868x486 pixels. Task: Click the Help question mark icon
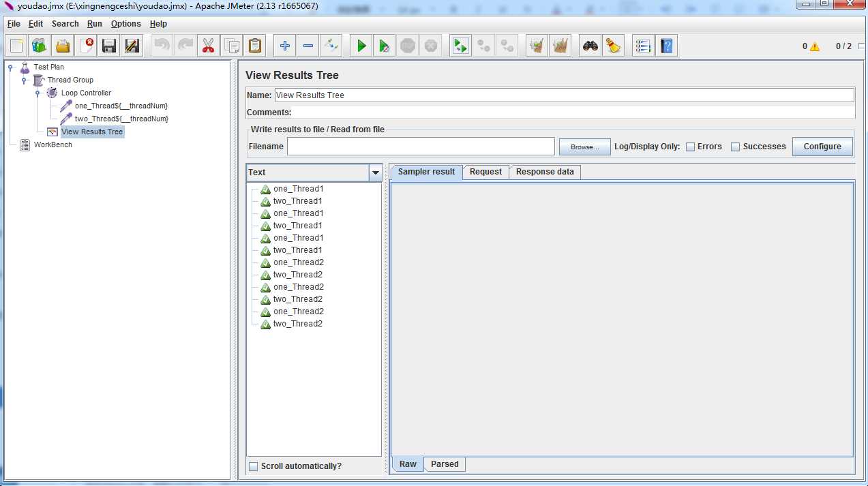[666, 46]
